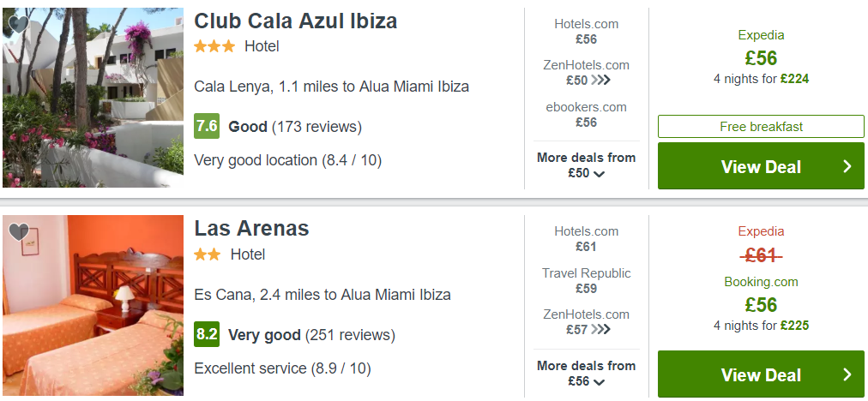The image size is (868, 401).
Task: Click the arrows beside ZenHotels.com £50 price
Action: (x=600, y=81)
